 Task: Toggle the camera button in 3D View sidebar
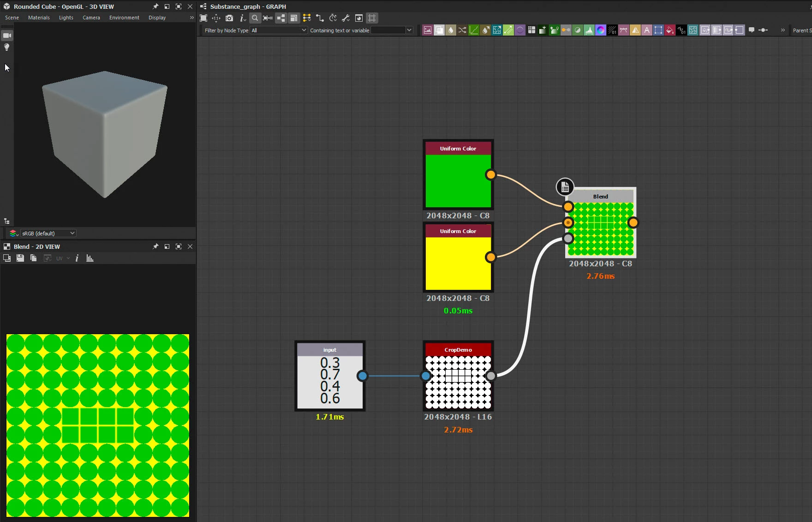click(7, 36)
